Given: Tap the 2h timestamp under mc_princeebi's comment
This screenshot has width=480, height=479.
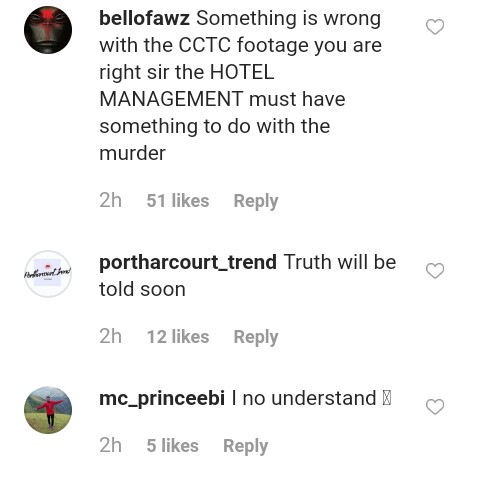Looking at the screenshot, I should point(110,446).
